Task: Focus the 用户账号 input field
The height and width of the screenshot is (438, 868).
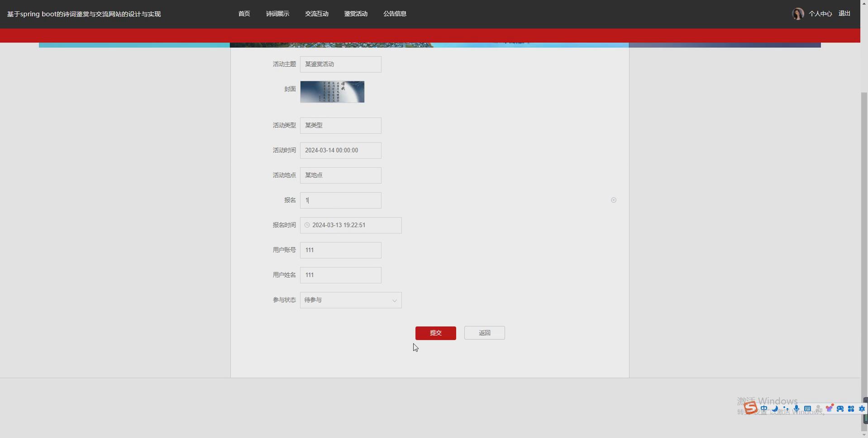Action: tap(341, 250)
